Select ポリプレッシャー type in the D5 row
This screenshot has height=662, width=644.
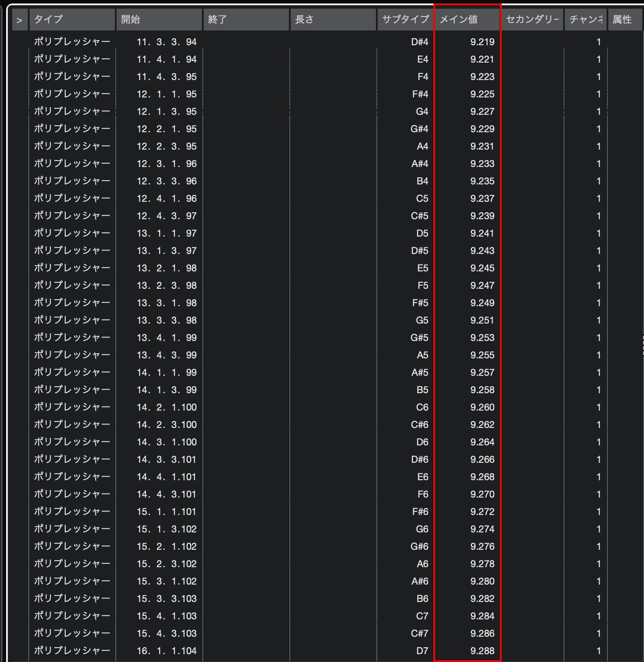(x=72, y=233)
